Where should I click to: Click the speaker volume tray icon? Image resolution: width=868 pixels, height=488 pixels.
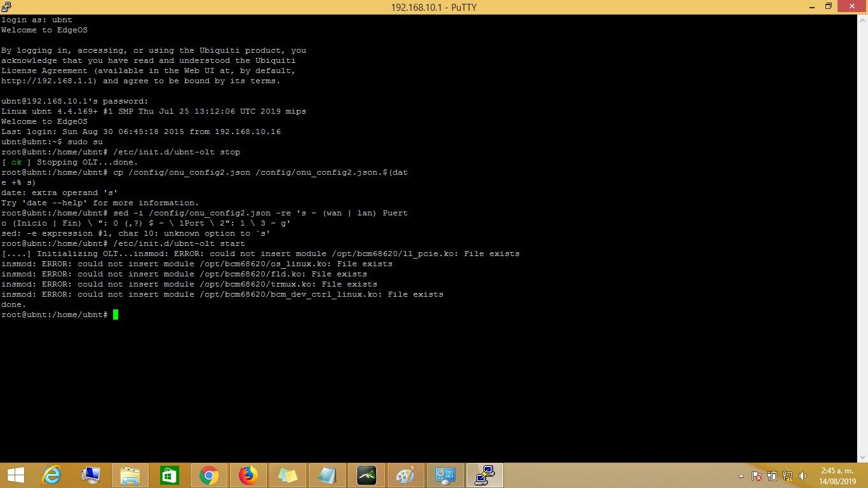[x=803, y=476]
